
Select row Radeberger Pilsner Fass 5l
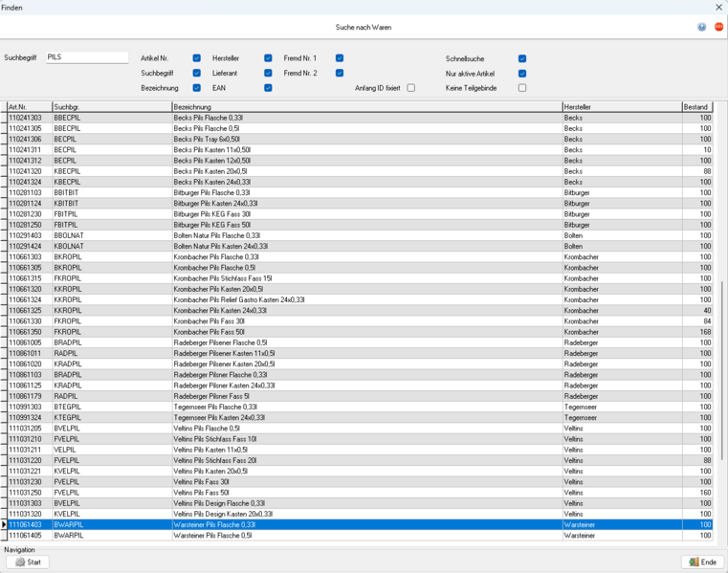pos(360,396)
